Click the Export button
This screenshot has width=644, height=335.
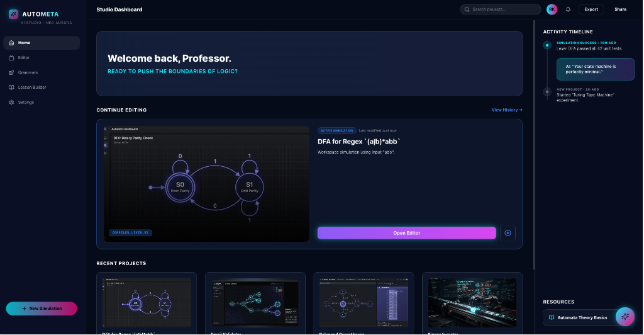coord(591,9)
